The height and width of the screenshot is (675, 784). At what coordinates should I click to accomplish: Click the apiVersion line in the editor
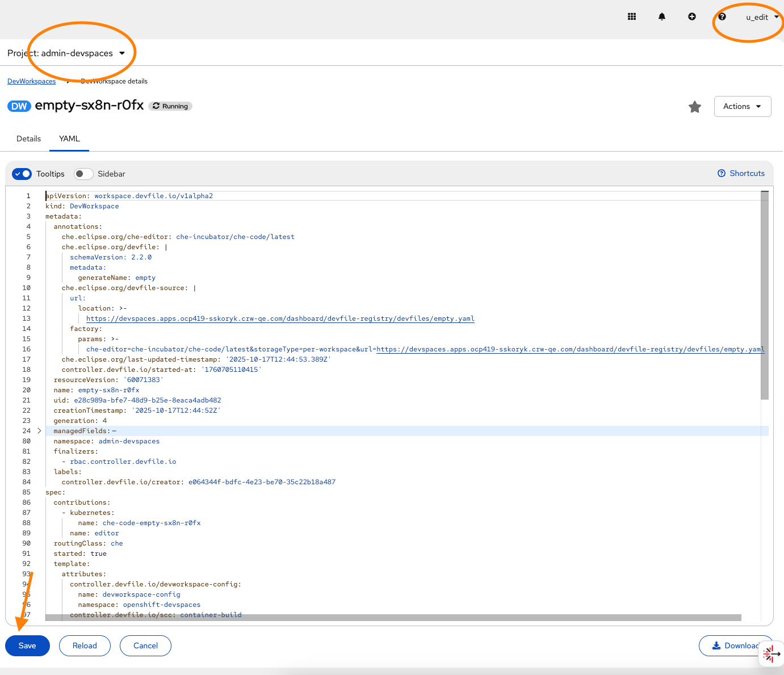point(129,196)
